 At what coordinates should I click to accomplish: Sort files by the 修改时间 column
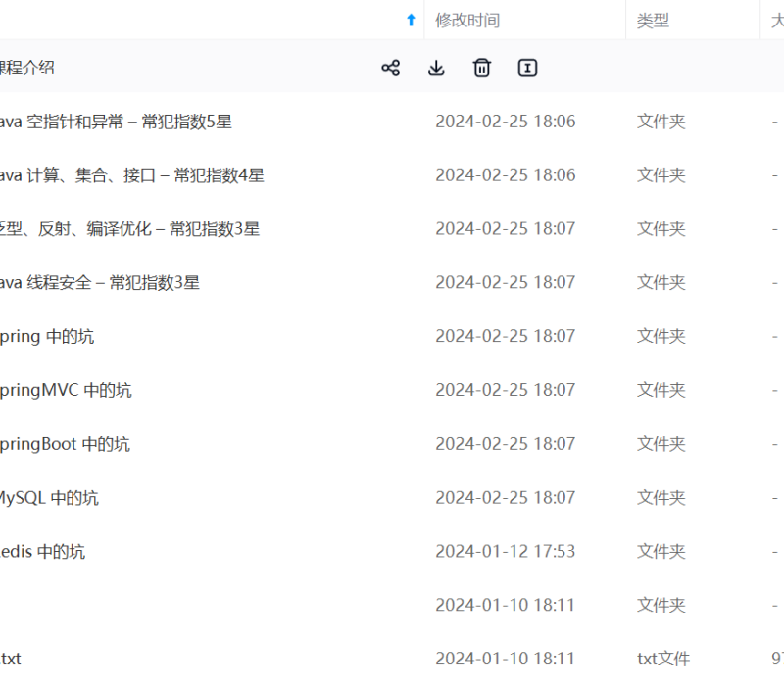coord(468,21)
